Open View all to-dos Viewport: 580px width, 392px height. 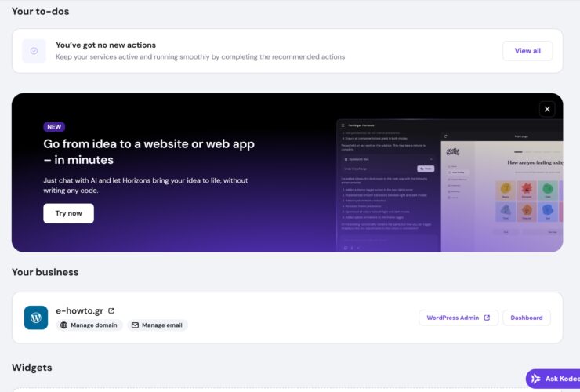pyautogui.click(x=527, y=51)
